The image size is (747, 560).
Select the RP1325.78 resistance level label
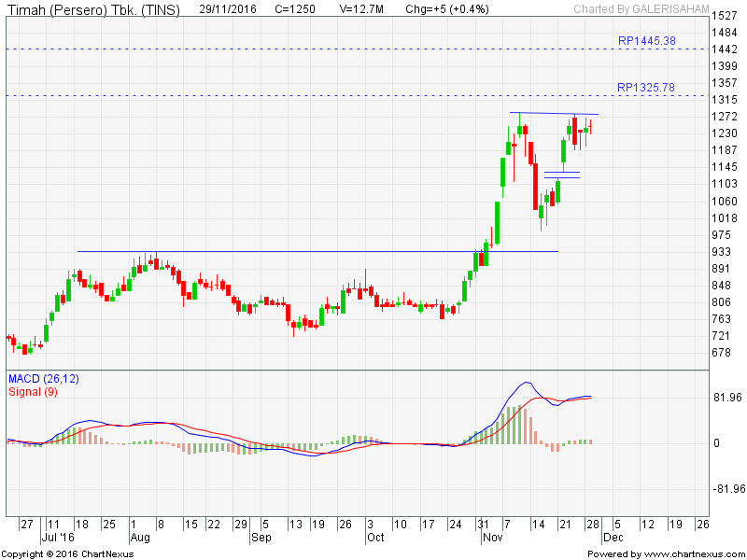point(646,88)
